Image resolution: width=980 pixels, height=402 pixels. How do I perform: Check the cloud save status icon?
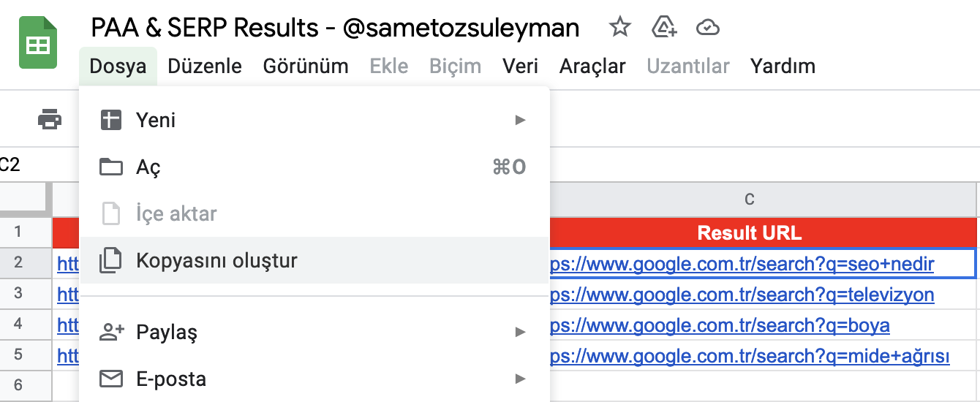pos(707,28)
